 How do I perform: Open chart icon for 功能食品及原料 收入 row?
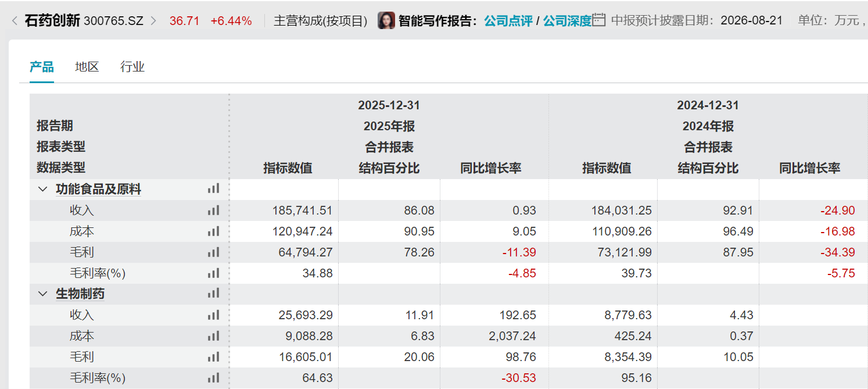click(213, 210)
